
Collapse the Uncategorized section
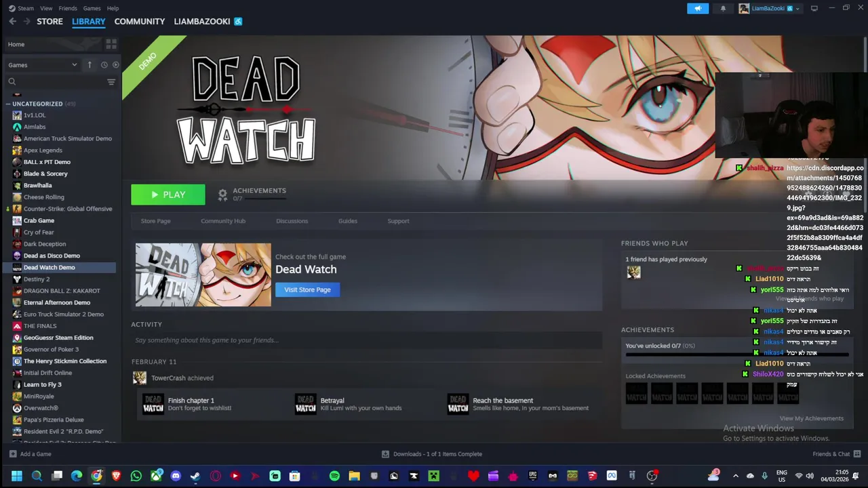point(7,104)
